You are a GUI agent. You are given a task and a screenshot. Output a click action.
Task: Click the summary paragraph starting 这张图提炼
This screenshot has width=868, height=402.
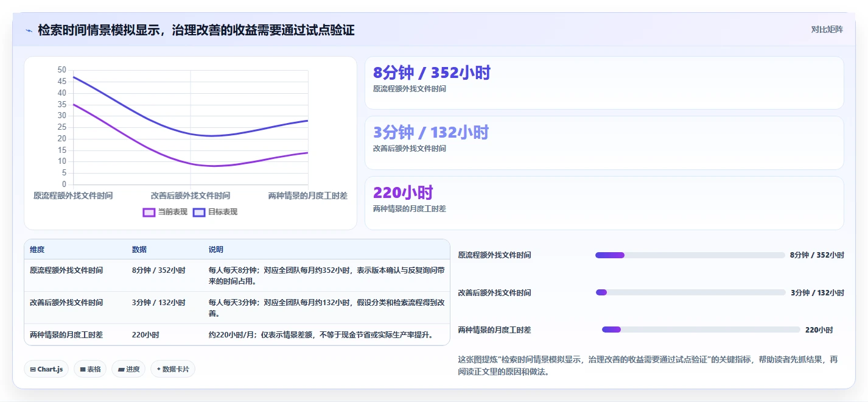tap(648, 365)
